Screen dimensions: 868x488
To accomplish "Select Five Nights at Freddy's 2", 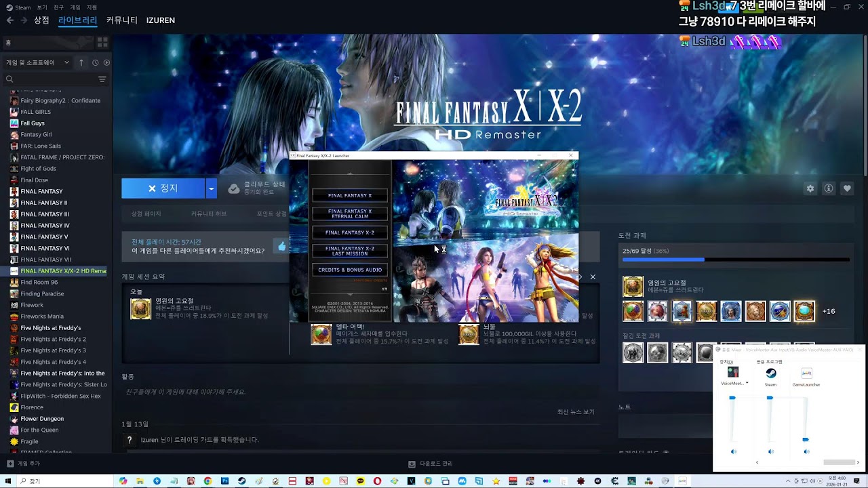I will [53, 339].
